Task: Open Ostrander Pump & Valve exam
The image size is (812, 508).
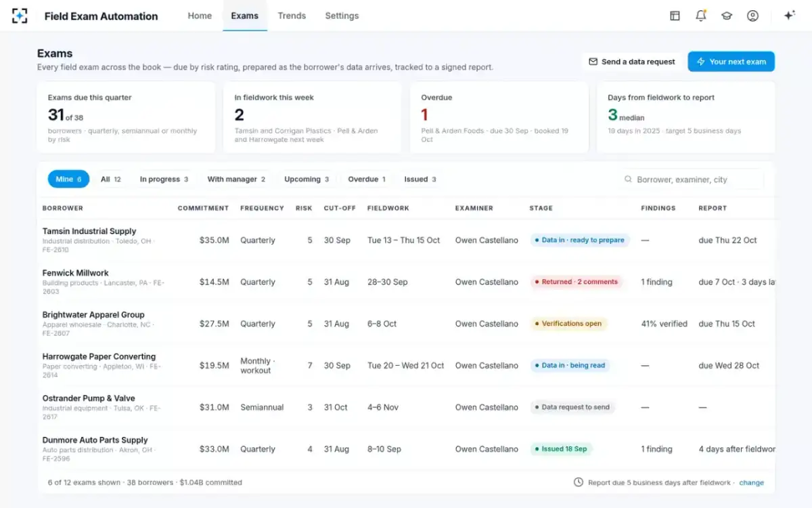Action: (x=89, y=398)
